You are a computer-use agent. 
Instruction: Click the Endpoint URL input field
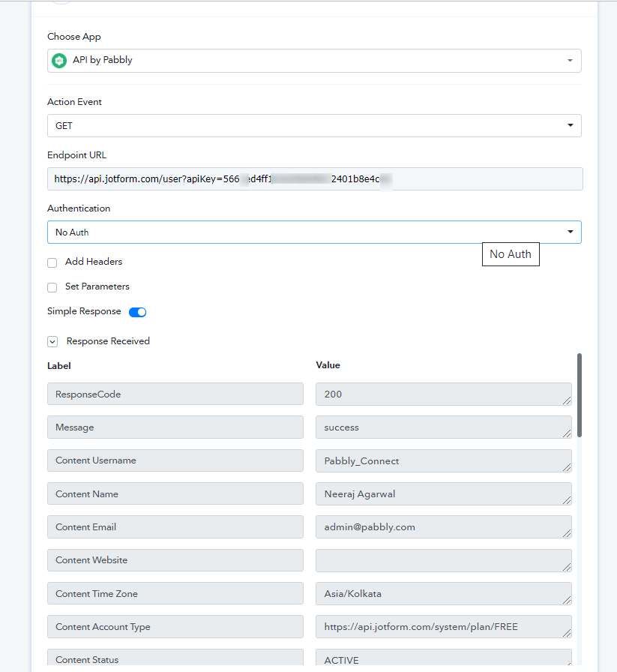315,178
